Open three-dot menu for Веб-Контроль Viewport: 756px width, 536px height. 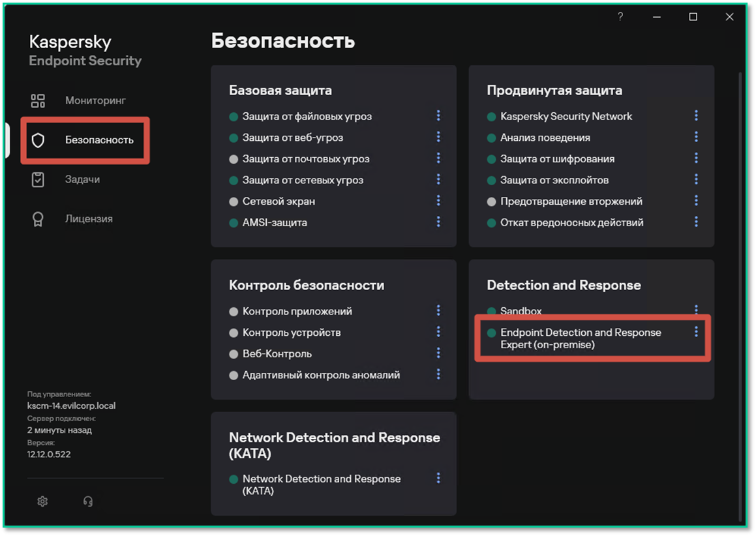(x=438, y=353)
